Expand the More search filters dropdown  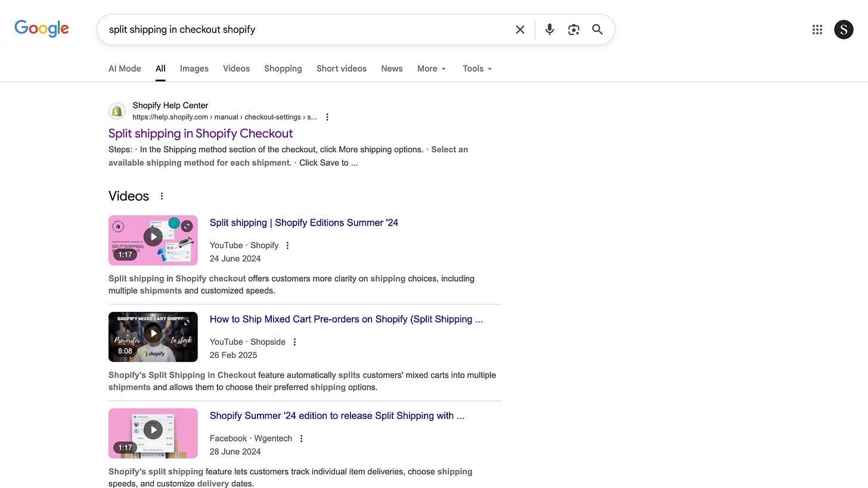point(432,69)
